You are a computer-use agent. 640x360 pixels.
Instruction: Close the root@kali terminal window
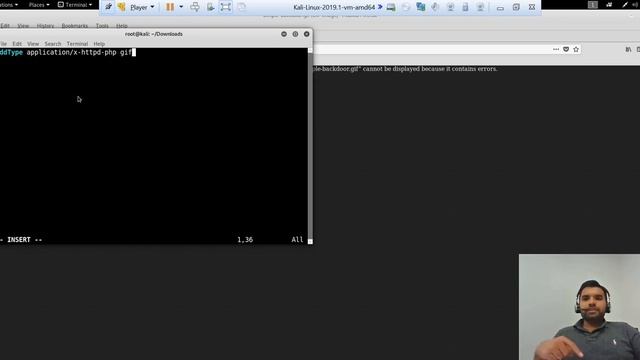(307, 34)
